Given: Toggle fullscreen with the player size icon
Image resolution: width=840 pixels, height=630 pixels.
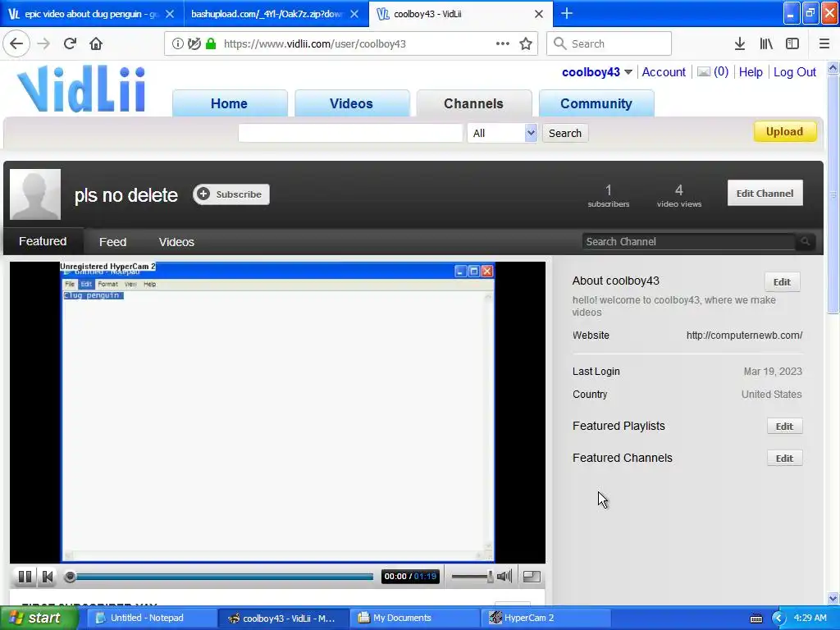Looking at the screenshot, I should [532, 577].
